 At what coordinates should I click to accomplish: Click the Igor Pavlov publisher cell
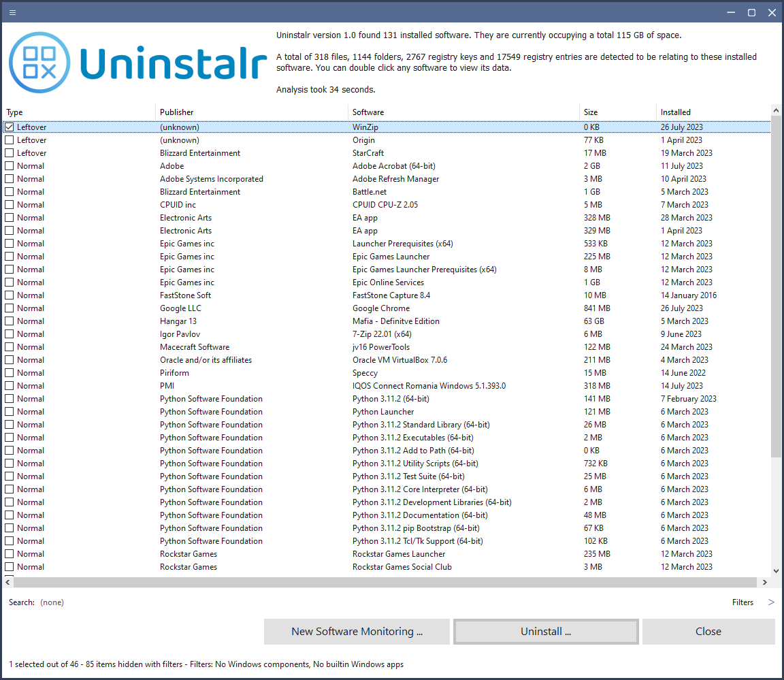pyautogui.click(x=180, y=334)
